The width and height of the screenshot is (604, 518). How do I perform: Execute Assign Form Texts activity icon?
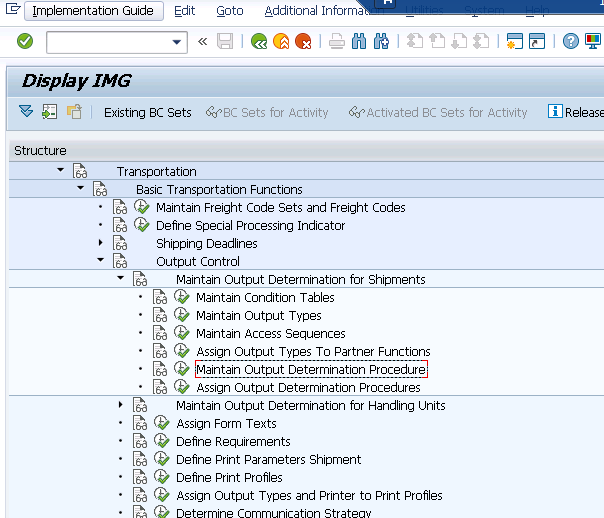point(162,424)
